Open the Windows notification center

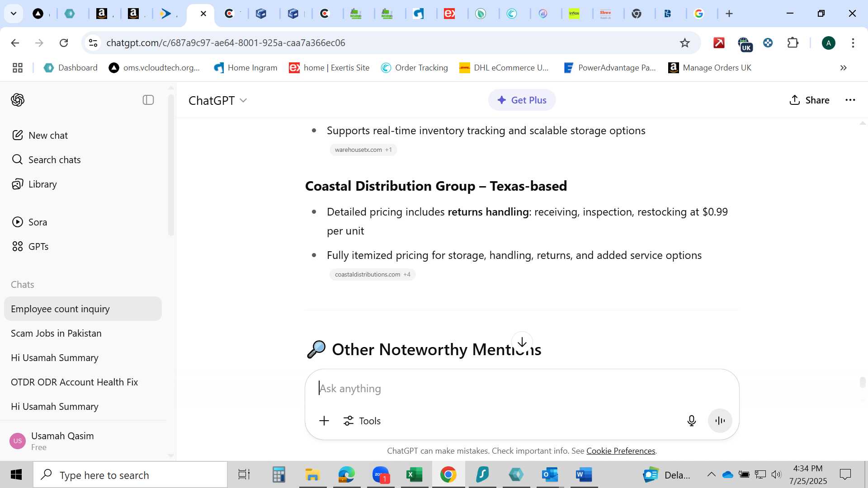point(845,474)
